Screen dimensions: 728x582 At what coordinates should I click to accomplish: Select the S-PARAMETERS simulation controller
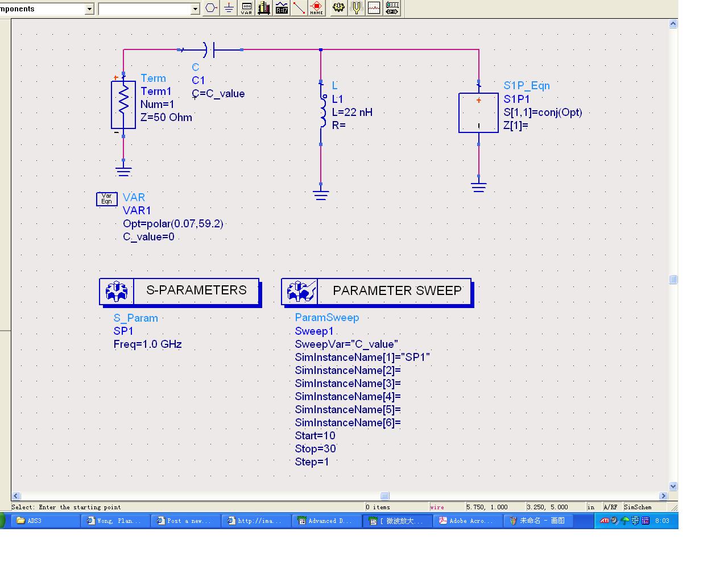tap(180, 291)
